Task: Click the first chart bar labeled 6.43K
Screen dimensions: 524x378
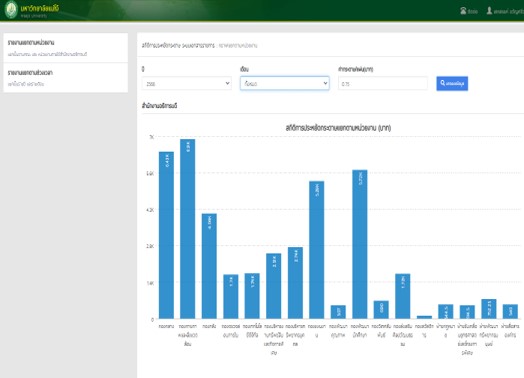Action: [166, 235]
